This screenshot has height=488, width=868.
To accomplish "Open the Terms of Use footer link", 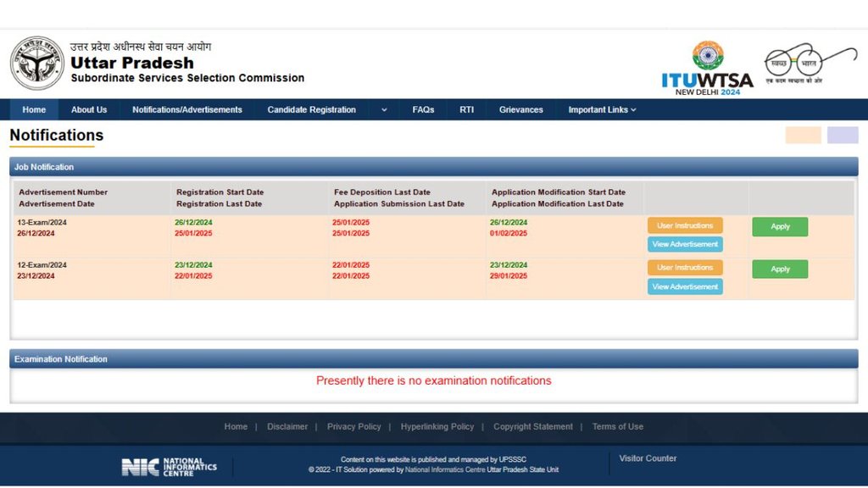I will pos(617,426).
